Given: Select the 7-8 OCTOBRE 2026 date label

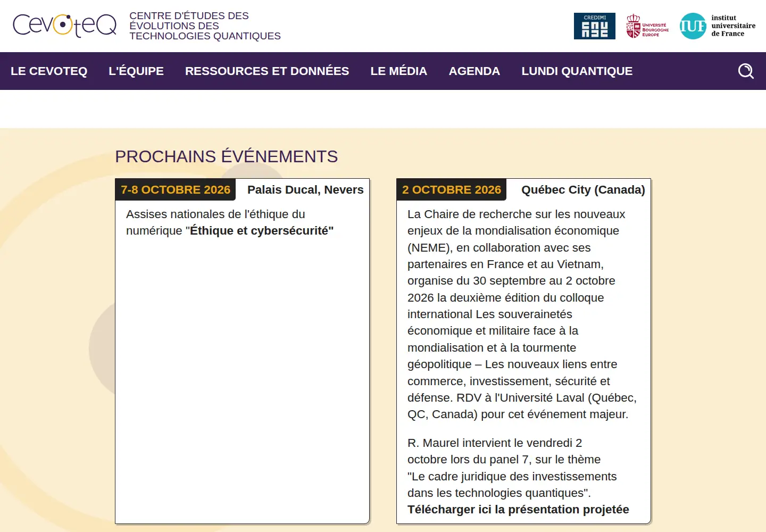Looking at the screenshot, I should 176,190.
